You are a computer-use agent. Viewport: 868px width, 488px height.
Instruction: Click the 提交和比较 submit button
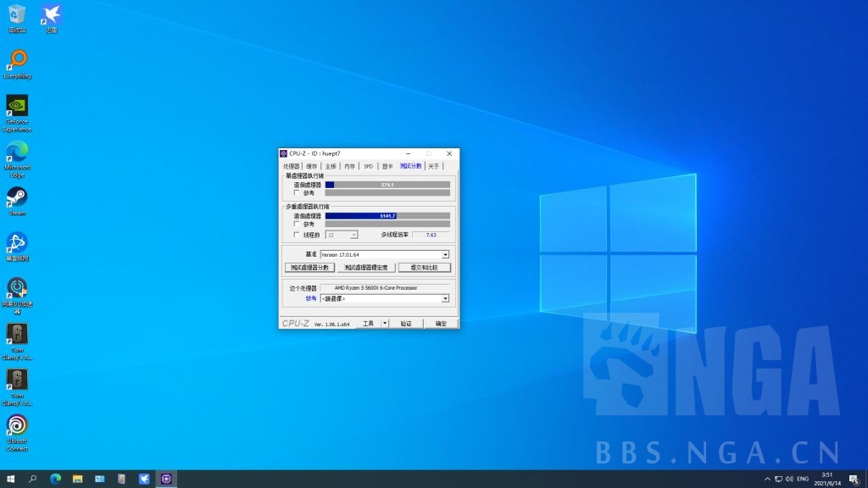424,268
